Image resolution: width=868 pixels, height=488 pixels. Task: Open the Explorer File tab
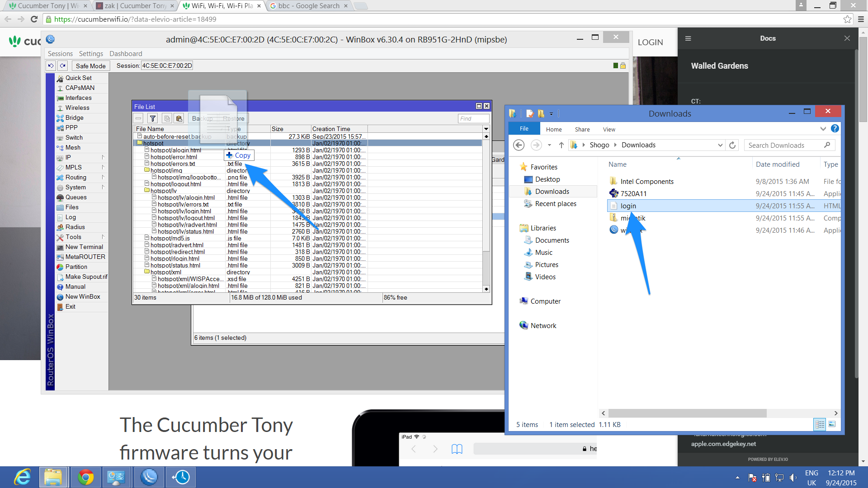pyautogui.click(x=524, y=129)
